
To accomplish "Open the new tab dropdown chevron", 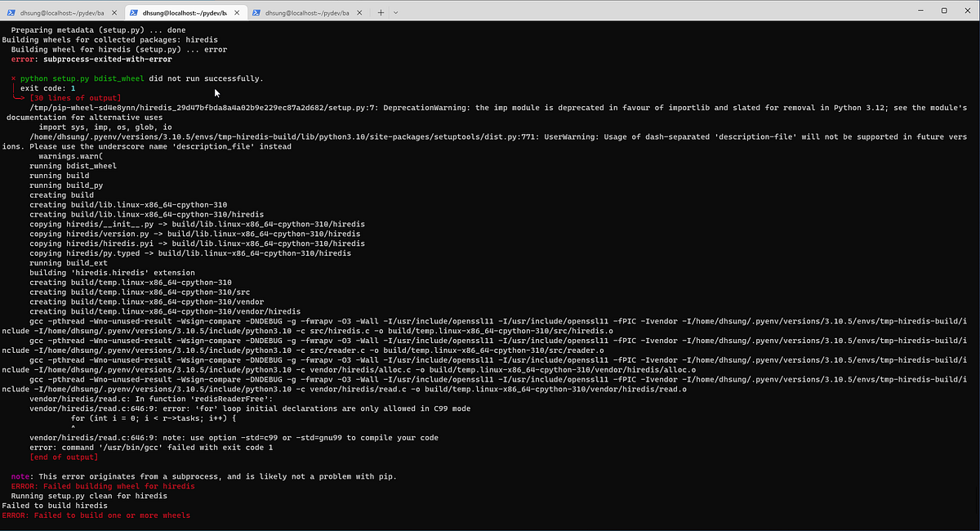I will 395,11.
